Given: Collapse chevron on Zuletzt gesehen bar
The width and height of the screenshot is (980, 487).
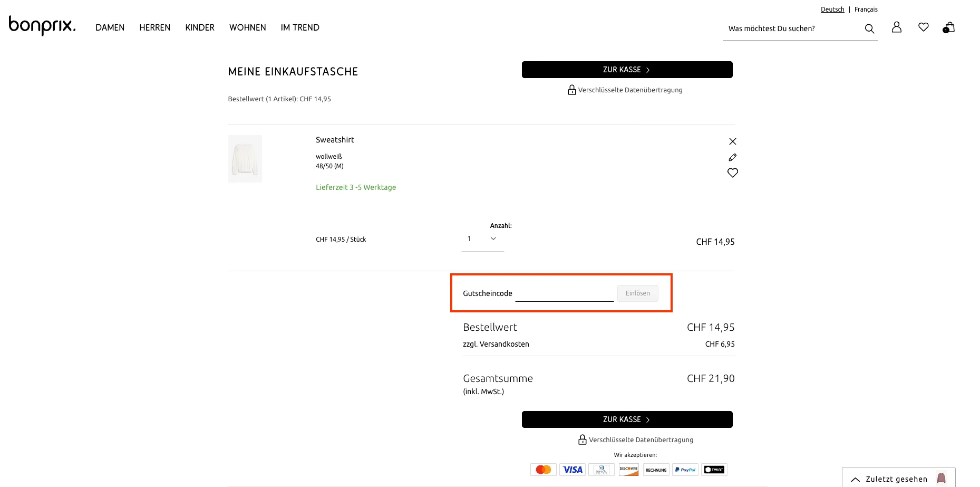Looking at the screenshot, I should coord(855,479).
